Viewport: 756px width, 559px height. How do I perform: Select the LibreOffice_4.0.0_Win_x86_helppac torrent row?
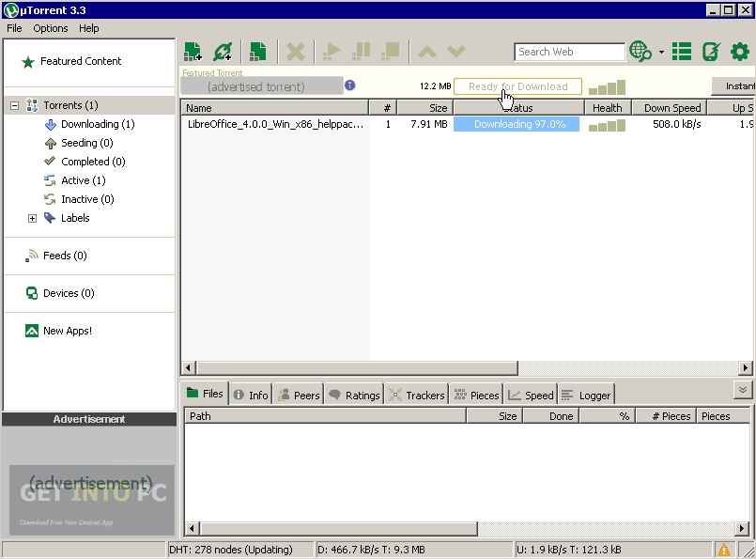click(468, 124)
